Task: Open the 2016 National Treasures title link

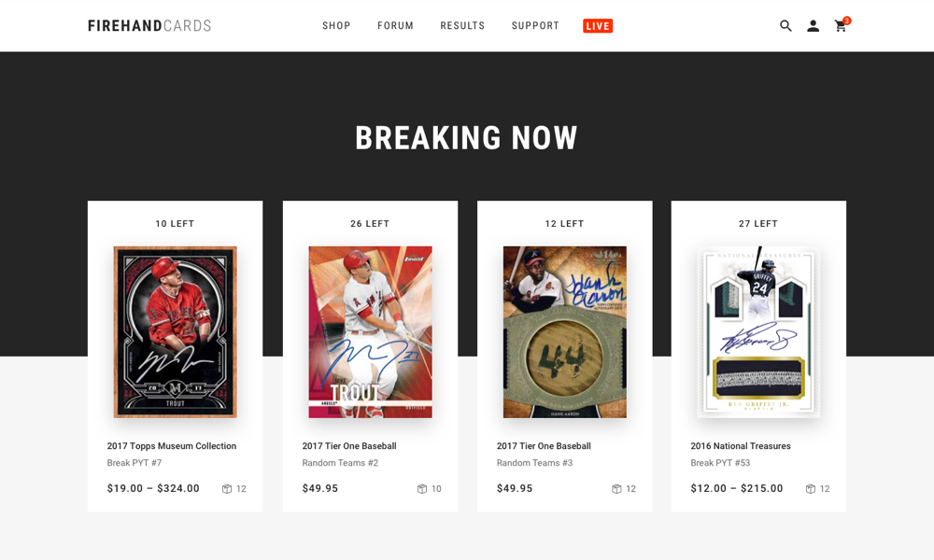Action: (741, 446)
